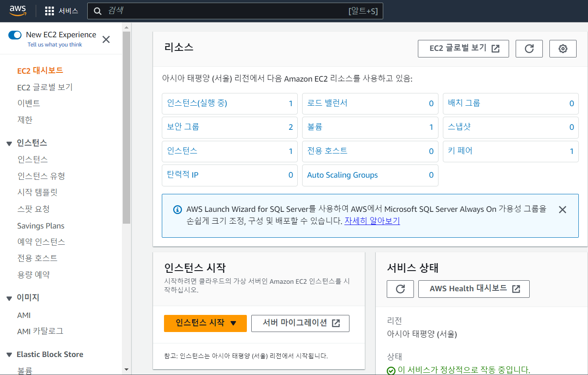
Task: Click the AWS logo home icon
Action: (18, 11)
